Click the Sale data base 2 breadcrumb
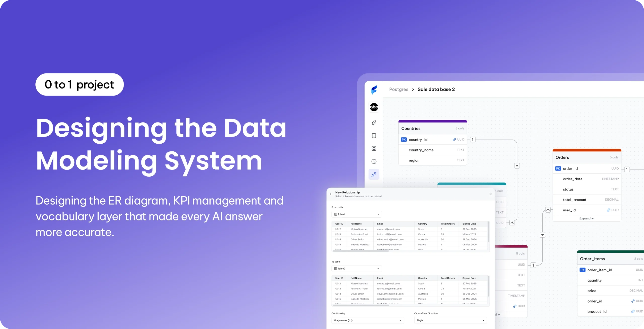 [436, 89]
